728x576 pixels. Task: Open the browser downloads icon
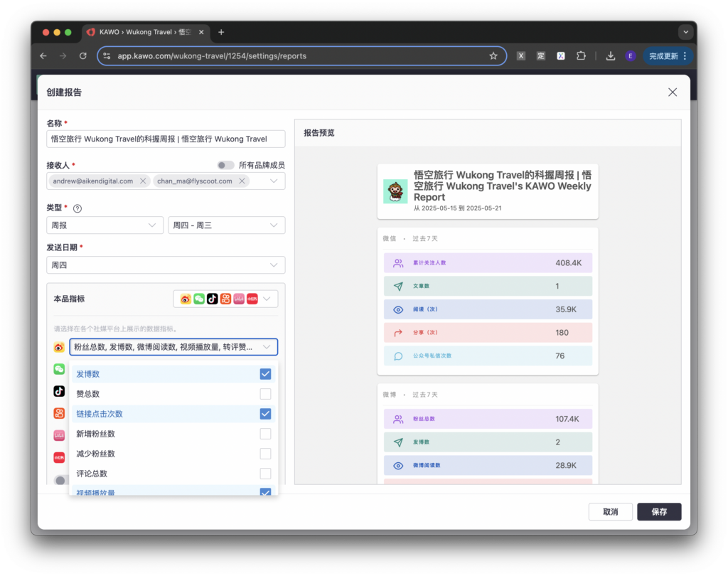tap(610, 56)
